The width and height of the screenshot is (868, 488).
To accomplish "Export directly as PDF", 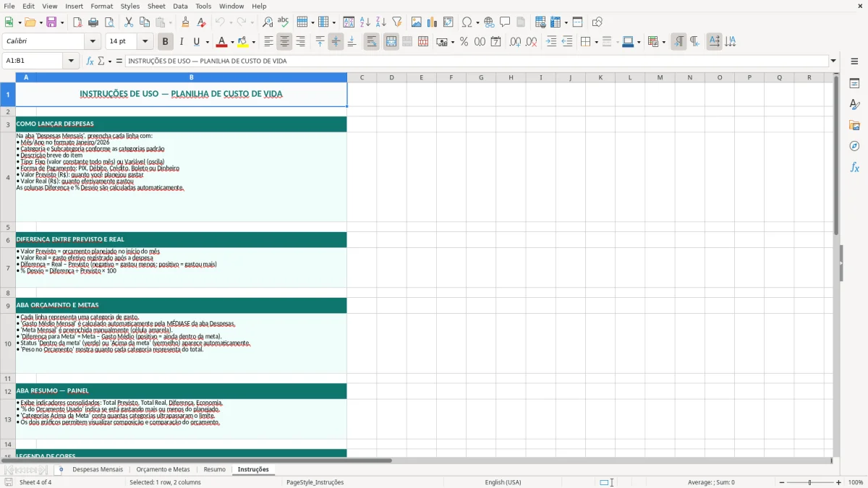I will click(77, 22).
